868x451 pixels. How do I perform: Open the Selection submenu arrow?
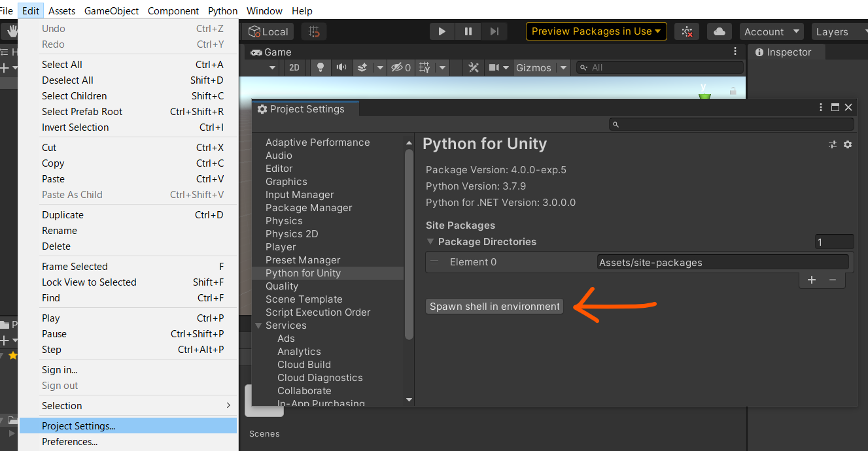(x=228, y=405)
